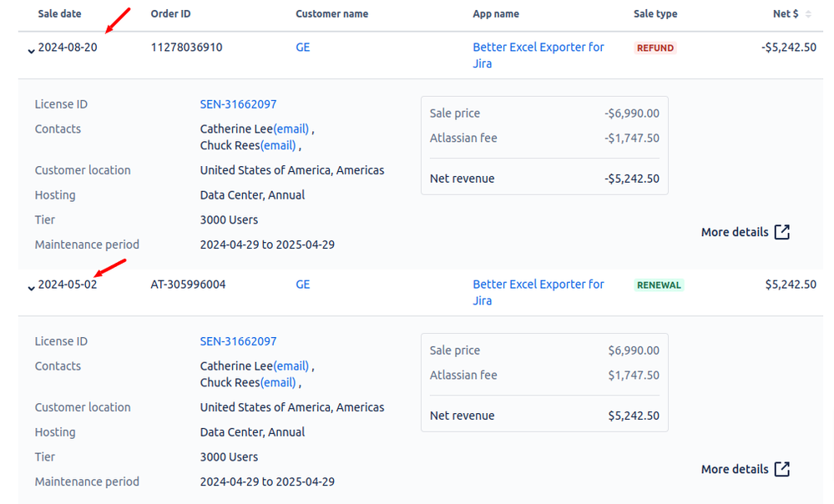The width and height of the screenshot is (834, 504).
Task: Click Net revenue -$5,242.50 in refund box
Action: pyautogui.click(x=632, y=179)
